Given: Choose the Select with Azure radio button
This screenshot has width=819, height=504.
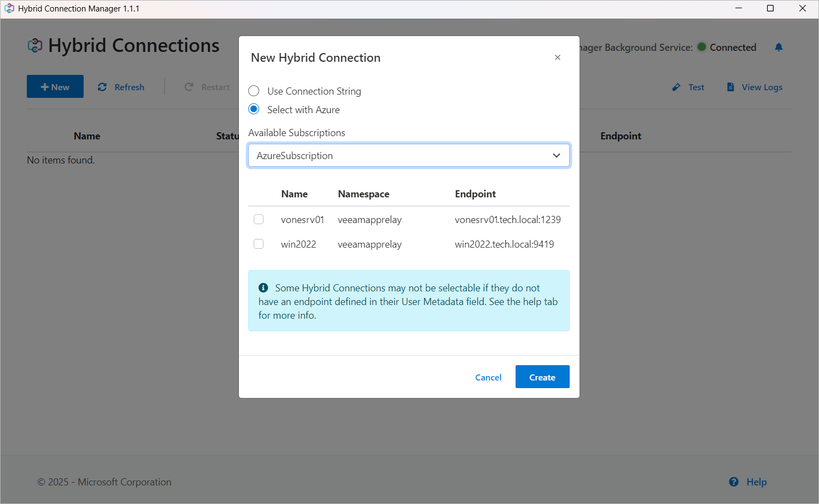Looking at the screenshot, I should pyautogui.click(x=254, y=109).
